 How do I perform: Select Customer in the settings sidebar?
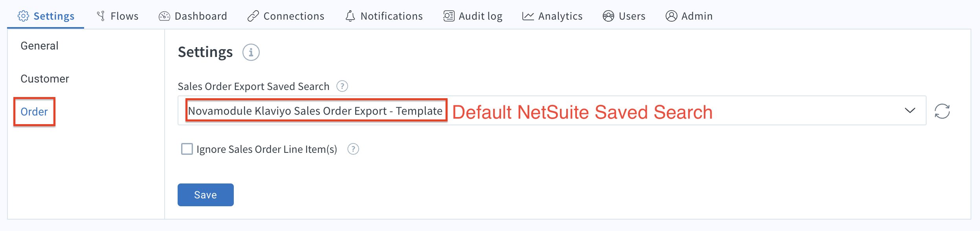(x=45, y=79)
